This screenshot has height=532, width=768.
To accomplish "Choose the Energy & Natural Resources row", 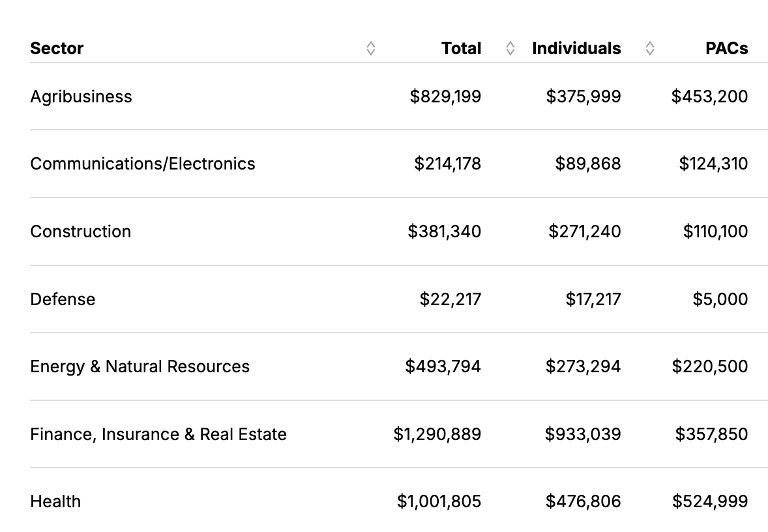I will pos(140,366).
